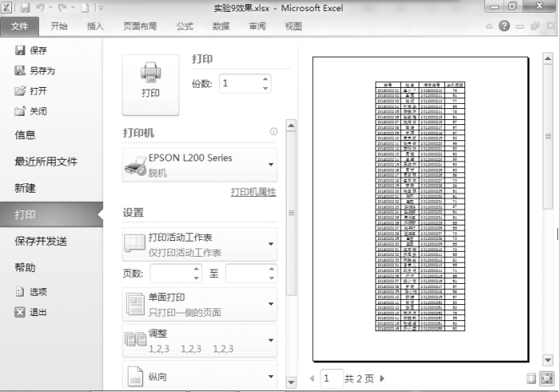The height and width of the screenshot is (392, 559).
Task: Click the large 打印 printer button
Action: 151,84
